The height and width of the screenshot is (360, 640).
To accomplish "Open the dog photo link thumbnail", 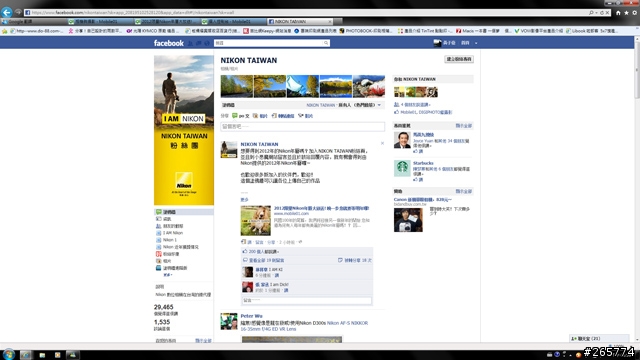I will click(x=256, y=220).
